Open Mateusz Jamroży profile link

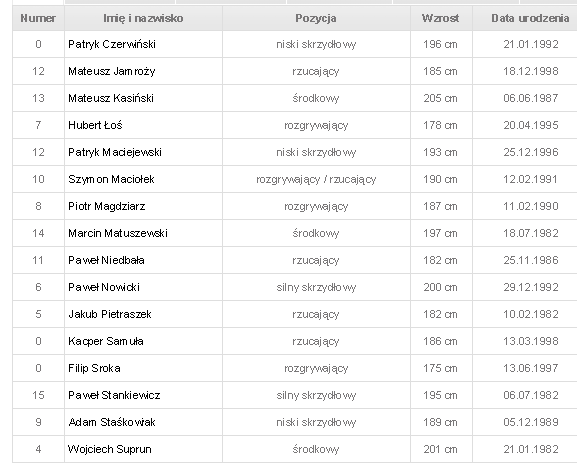[x=111, y=71]
